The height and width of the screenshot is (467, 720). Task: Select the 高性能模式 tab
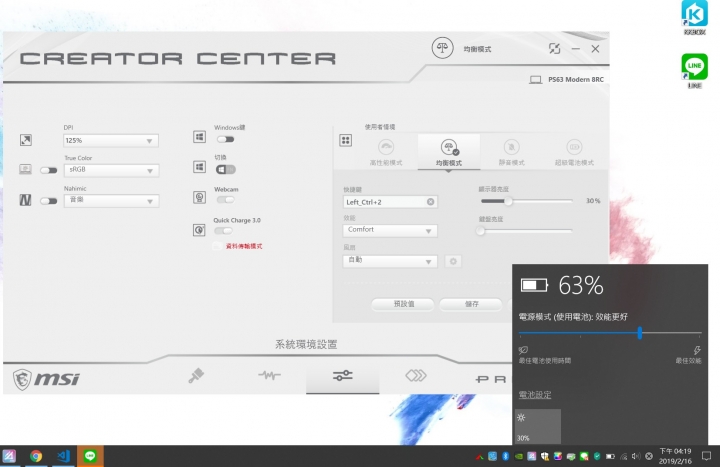pos(386,152)
